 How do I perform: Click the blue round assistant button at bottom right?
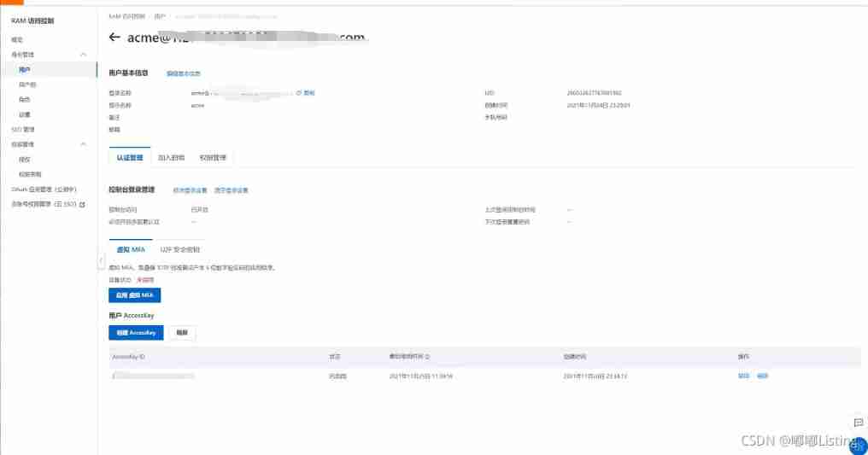(859, 446)
